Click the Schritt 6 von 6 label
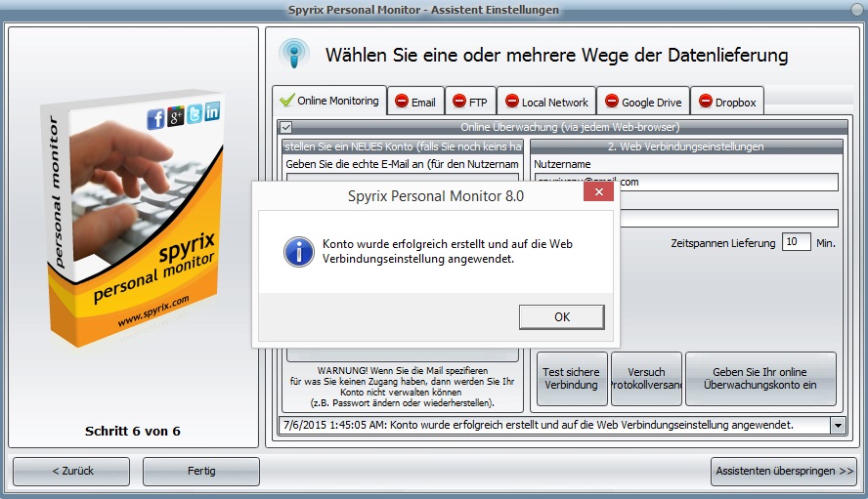 (133, 432)
